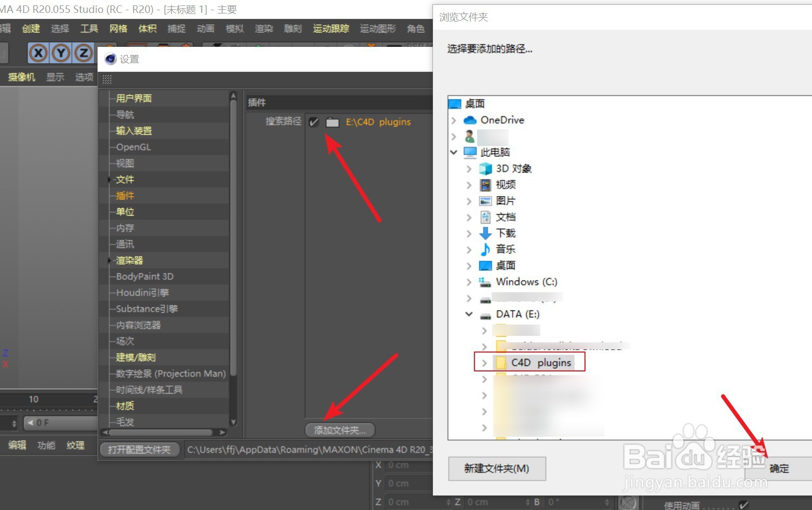Select the 下载 arrow icon
This screenshot has width=812, height=510.
pyautogui.click(x=485, y=233)
